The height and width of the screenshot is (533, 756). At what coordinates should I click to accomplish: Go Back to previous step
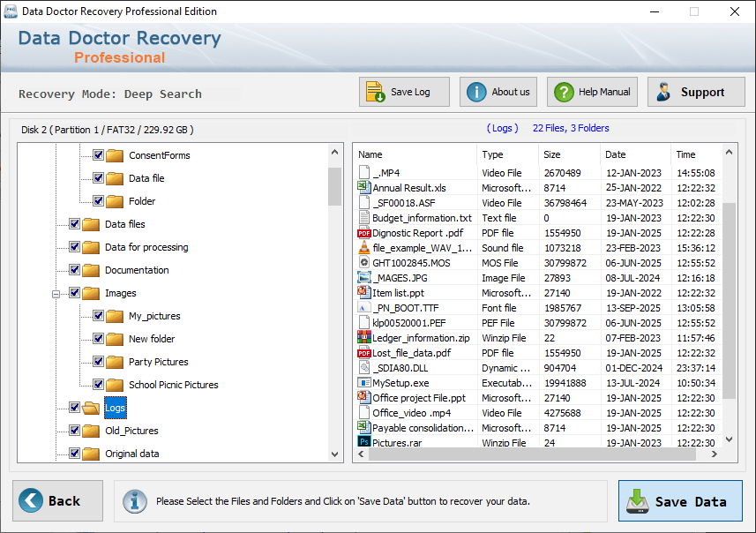coord(58,500)
